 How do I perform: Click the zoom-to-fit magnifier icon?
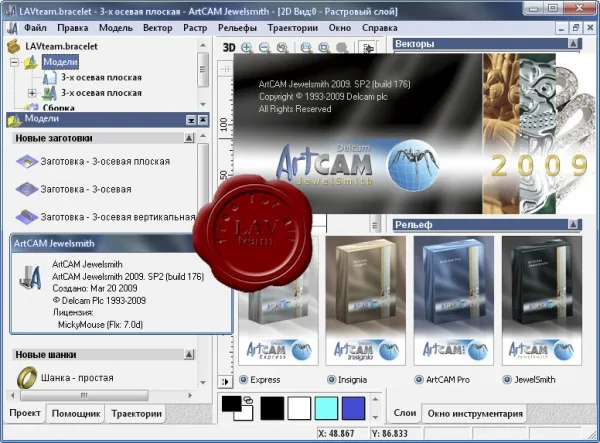[306, 48]
